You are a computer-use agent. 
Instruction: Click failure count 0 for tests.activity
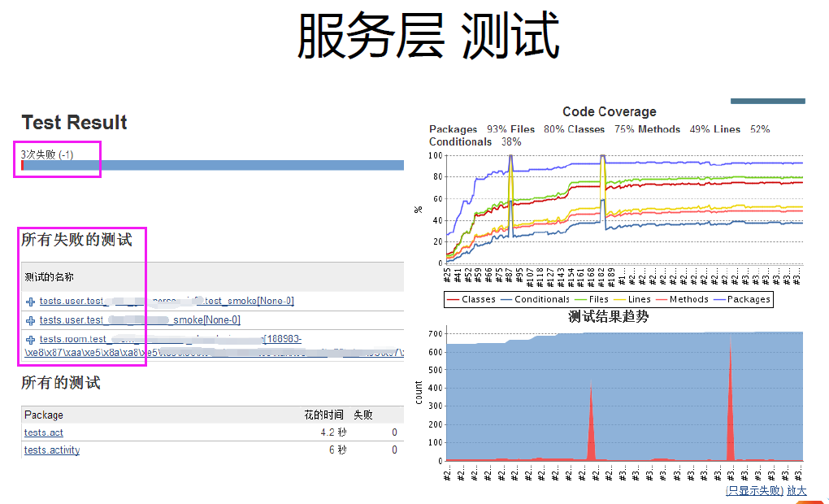pyautogui.click(x=394, y=450)
